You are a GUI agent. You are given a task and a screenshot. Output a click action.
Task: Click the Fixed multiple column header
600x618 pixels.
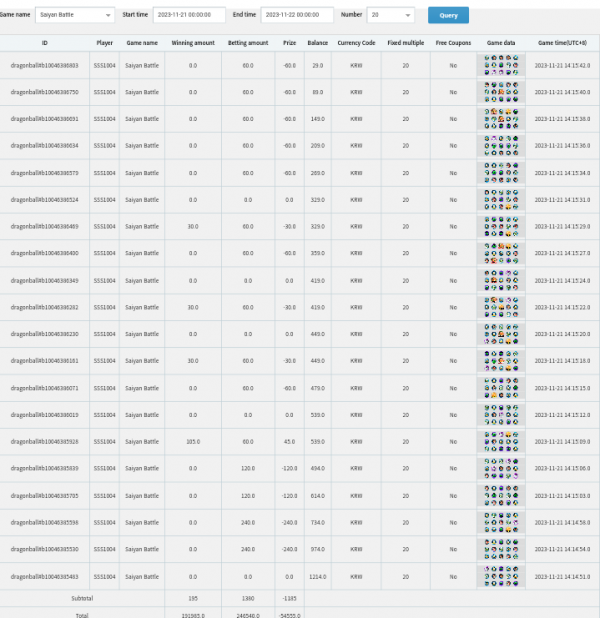click(406, 43)
